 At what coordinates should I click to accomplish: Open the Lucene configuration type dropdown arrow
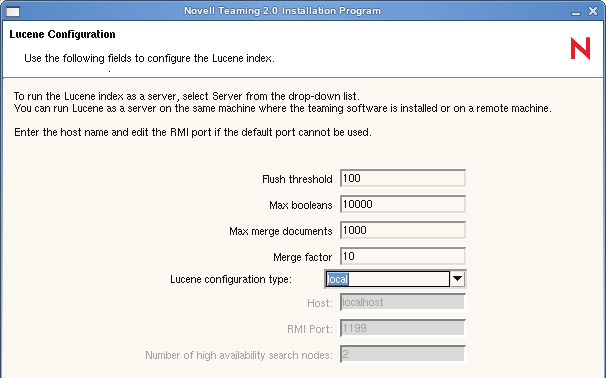click(x=458, y=279)
